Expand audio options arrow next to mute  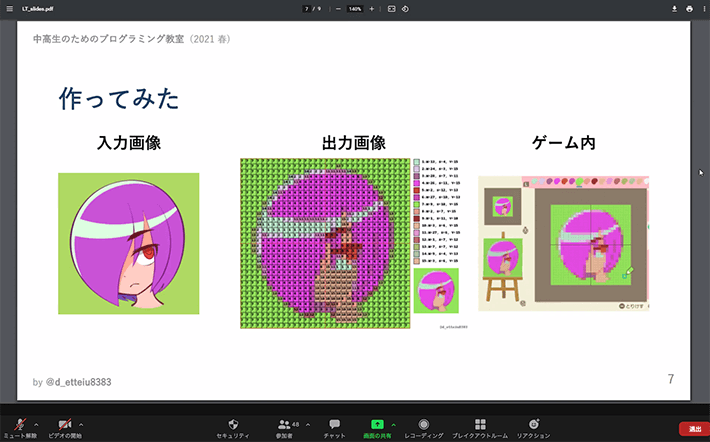click(36, 424)
